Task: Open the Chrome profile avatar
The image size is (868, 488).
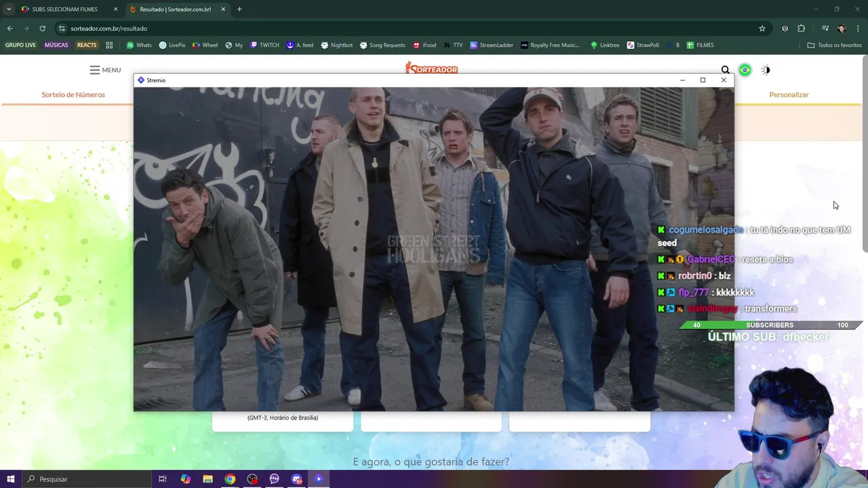Action: 842,28
